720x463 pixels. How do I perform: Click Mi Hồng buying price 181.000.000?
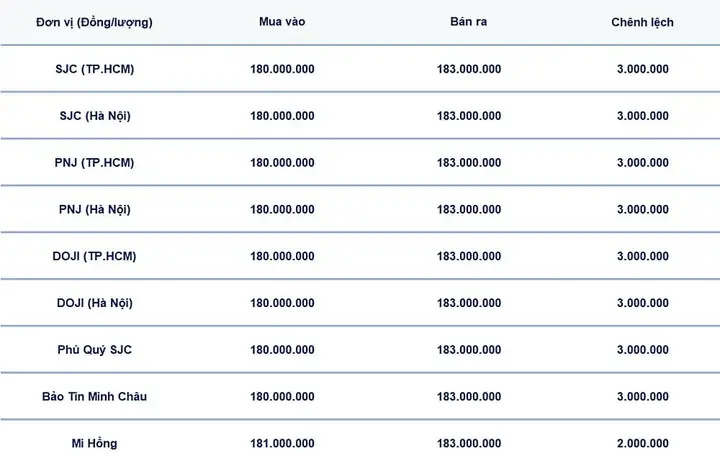282,443
